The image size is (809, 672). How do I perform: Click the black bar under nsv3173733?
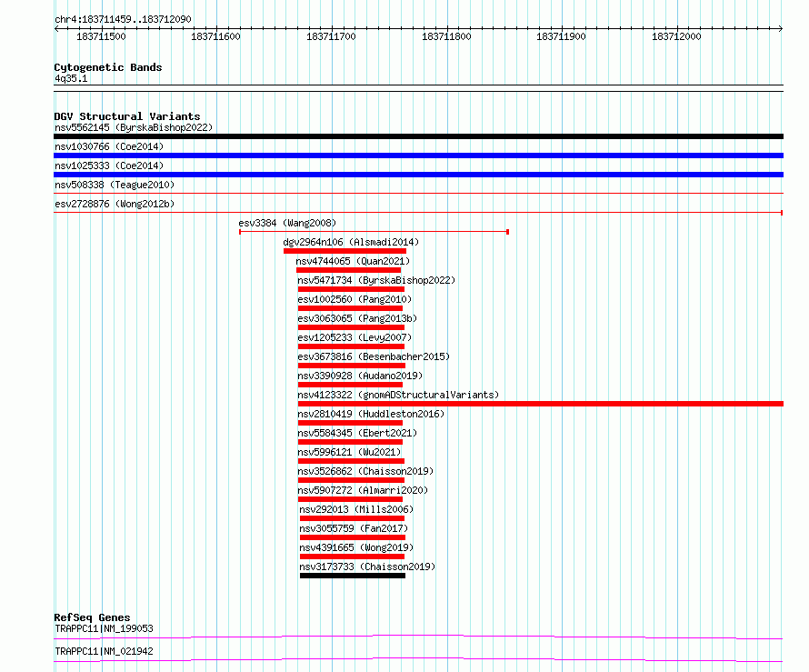[353, 576]
